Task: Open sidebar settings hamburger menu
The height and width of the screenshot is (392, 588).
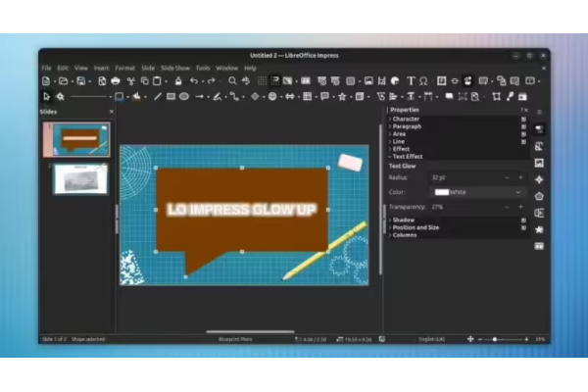Action: (539, 112)
